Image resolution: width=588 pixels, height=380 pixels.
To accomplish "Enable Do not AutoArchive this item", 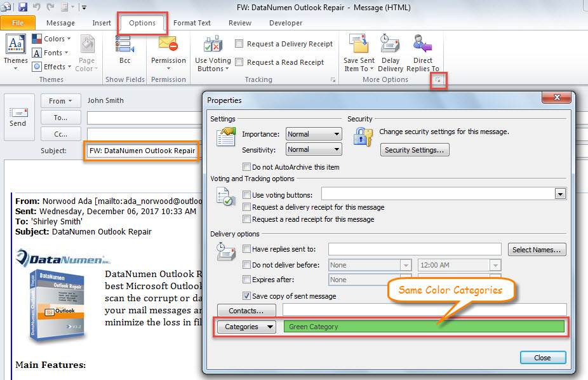I will tap(246, 166).
